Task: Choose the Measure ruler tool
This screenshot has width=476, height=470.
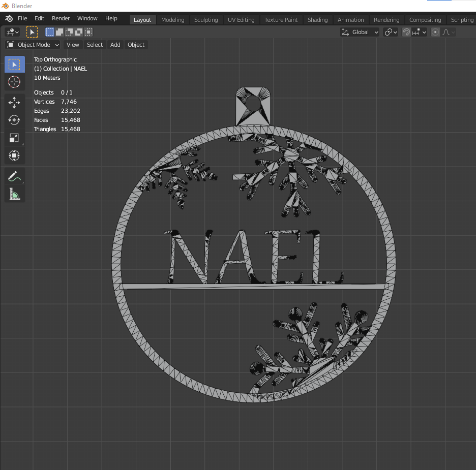Action: coord(14,194)
